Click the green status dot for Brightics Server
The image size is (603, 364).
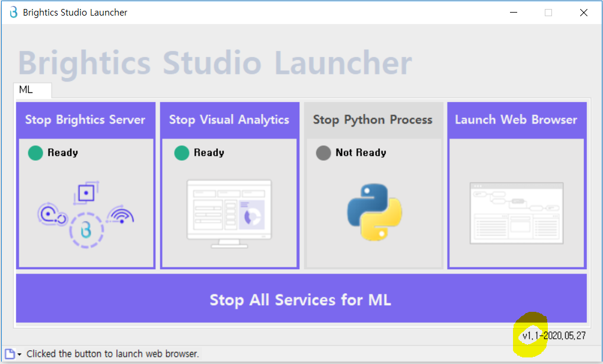coord(35,153)
